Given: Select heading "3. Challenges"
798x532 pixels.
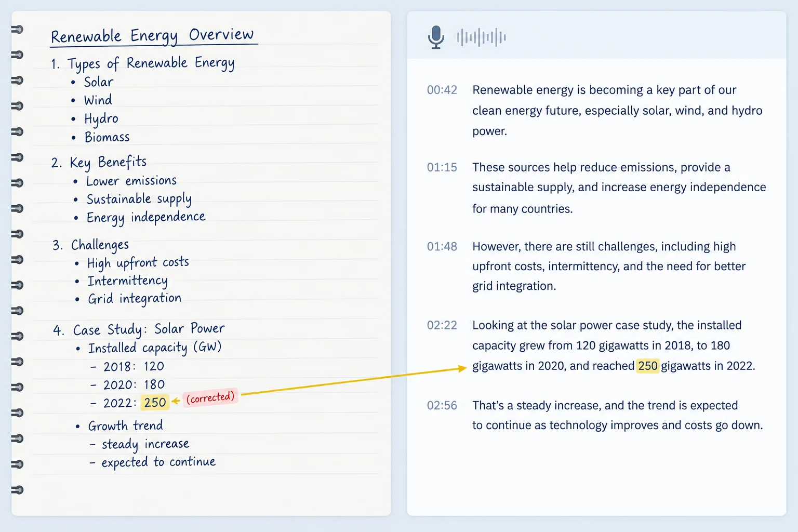Looking at the screenshot, I should pos(91,245).
